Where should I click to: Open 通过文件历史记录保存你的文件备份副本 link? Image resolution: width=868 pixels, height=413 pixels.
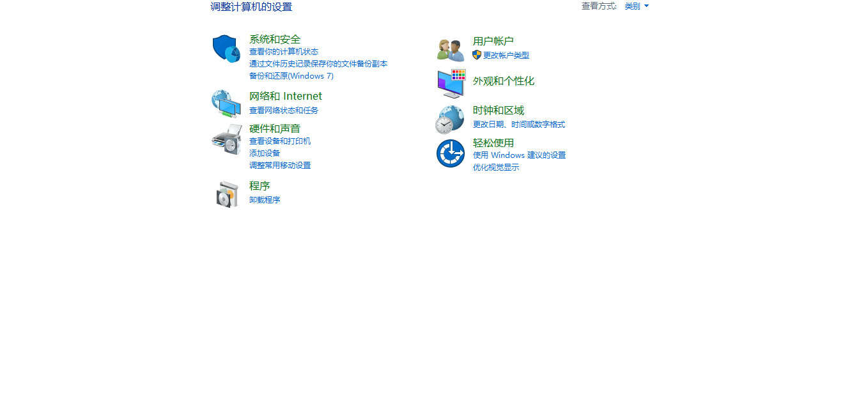(x=318, y=64)
